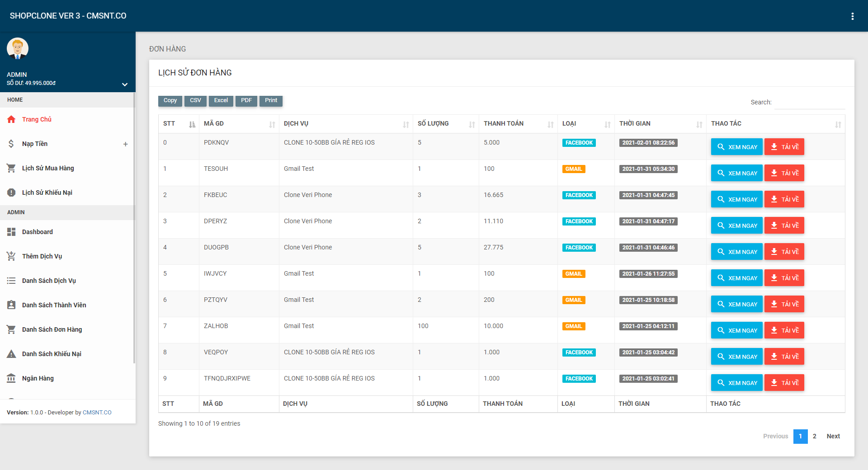
Task: Go to page 2 of orders
Action: [x=815, y=437]
